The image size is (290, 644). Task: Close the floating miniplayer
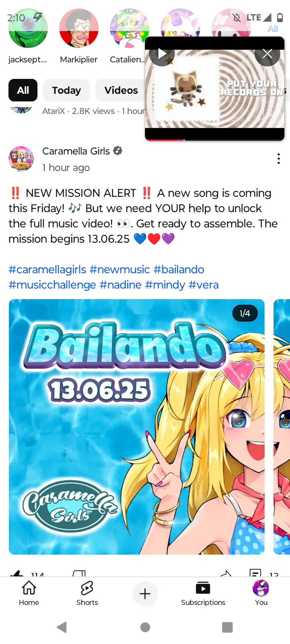[267, 54]
